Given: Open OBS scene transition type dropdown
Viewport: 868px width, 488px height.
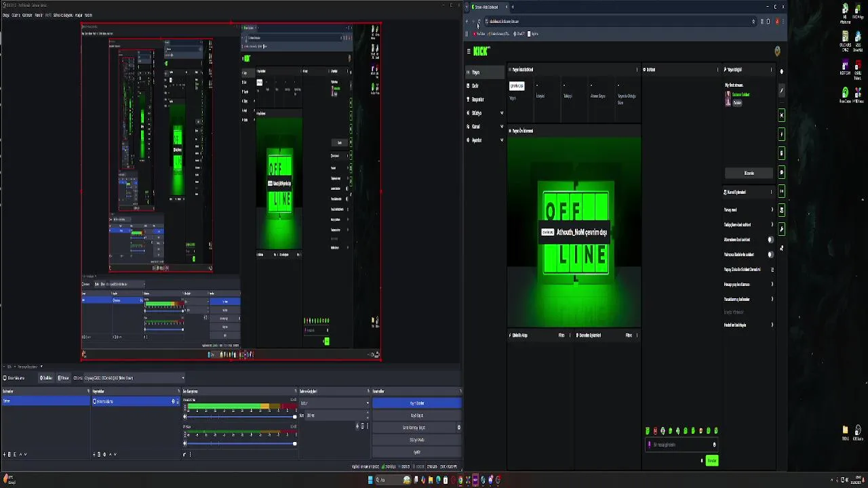Looking at the screenshot, I should [335, 403].
